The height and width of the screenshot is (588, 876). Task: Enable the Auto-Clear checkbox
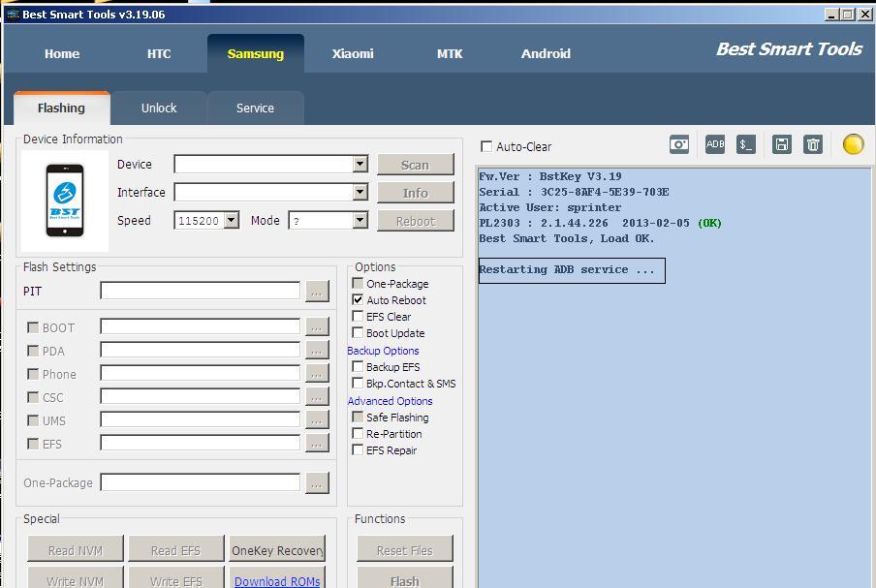tap(486, 146)
